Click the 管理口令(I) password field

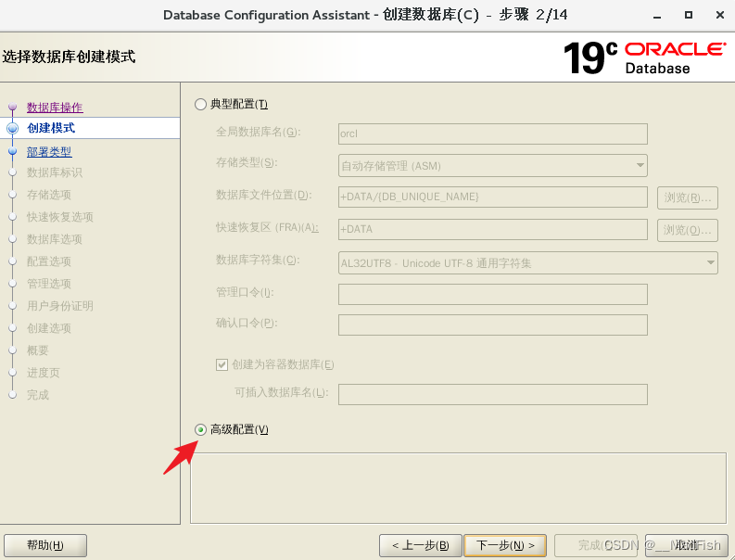tap(493, 294)
